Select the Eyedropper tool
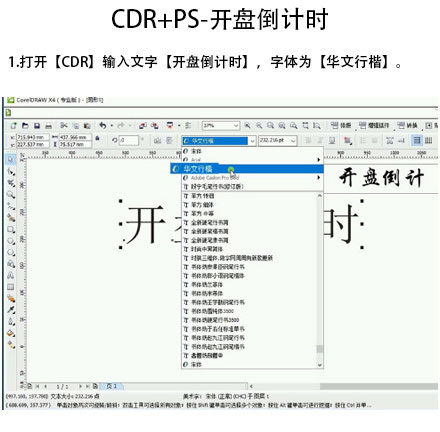440x432 pixels. (11, 310)
